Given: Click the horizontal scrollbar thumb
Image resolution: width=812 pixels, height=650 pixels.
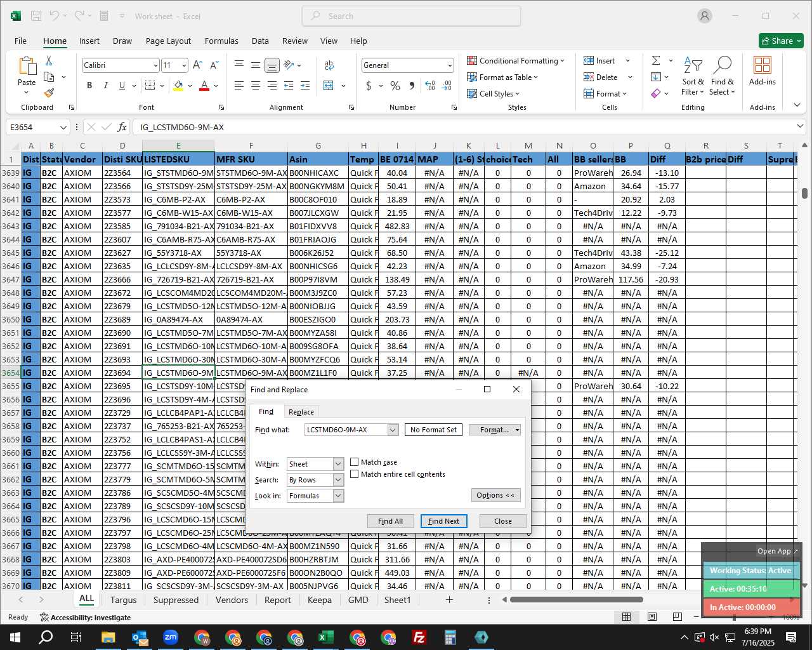Looking at the screenshot, I should 577,599.
